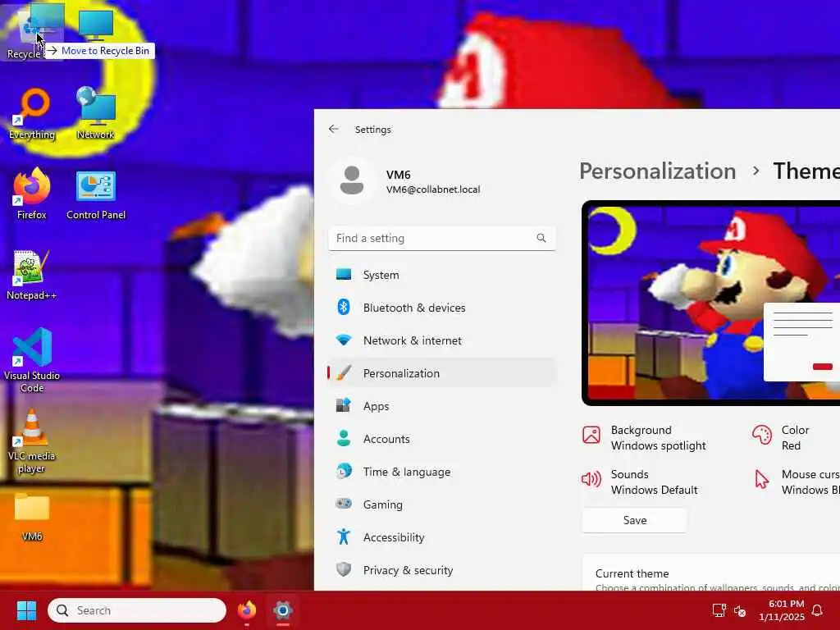Select the Visual Studio Code shortcut
This screenshot has width=840, height=630.
pyautogui.click(x=32, y=360)
